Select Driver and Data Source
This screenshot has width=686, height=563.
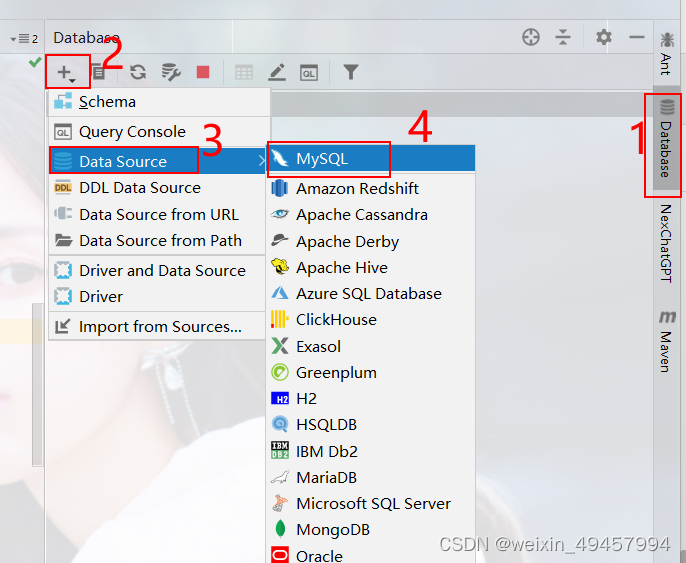(x=158, y=271)
